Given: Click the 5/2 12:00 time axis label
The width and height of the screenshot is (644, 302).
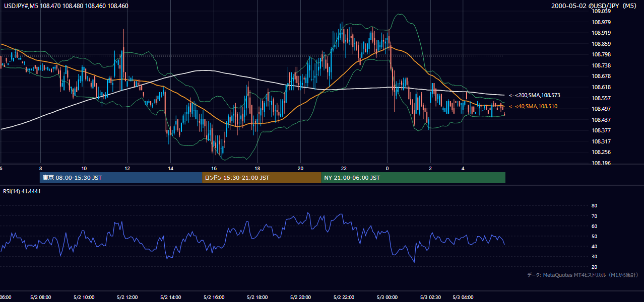Looking at the screenshot, I should (x=127, y=297).
